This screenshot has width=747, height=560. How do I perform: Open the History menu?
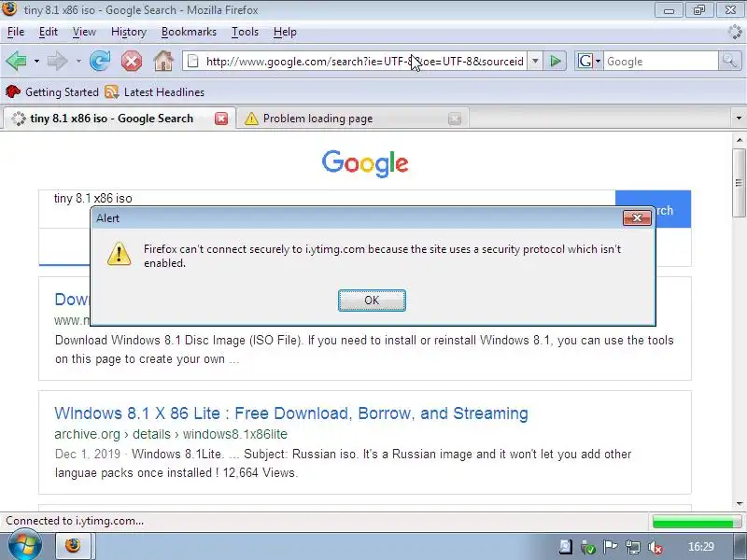[x=129, y=32]
